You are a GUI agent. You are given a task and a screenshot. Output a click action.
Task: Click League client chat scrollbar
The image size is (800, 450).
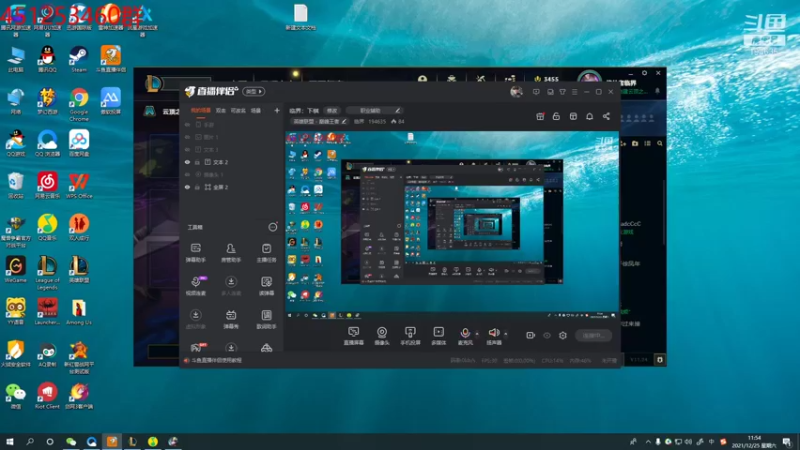pyautogui.click(x=664, y=212)
